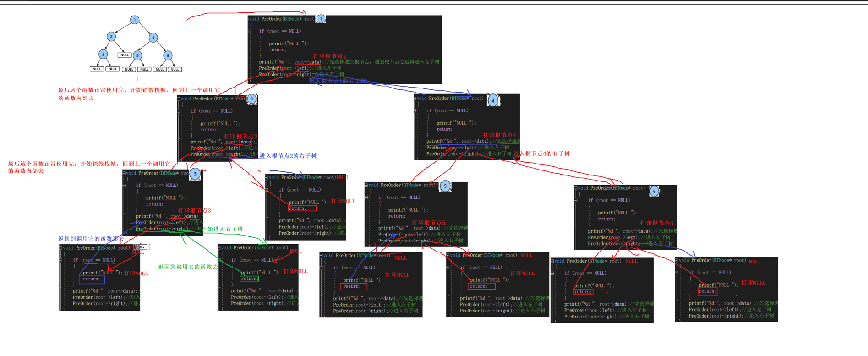This screenshot has width=868, height=356.
Task: Click the green text 返回到调用它的函数去
Action: tap(188, 267)
